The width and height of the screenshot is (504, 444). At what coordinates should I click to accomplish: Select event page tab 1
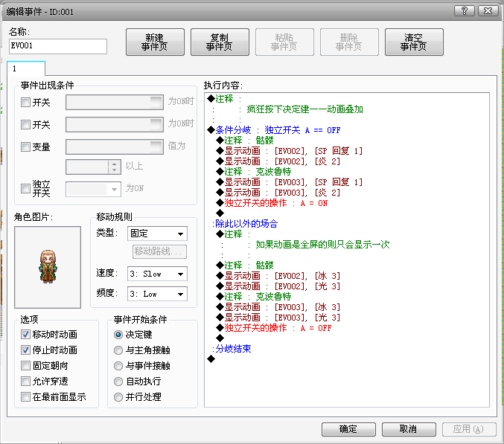pyautogui.click(x=26, y=68)
